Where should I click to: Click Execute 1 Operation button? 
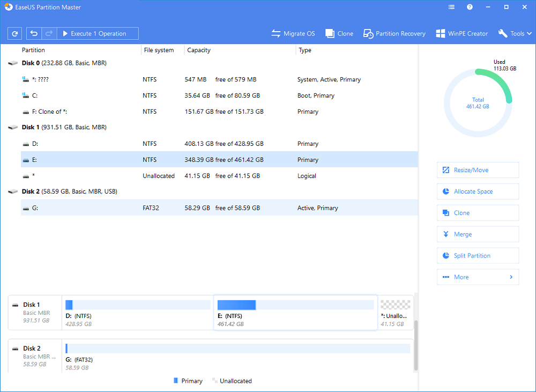98,33
